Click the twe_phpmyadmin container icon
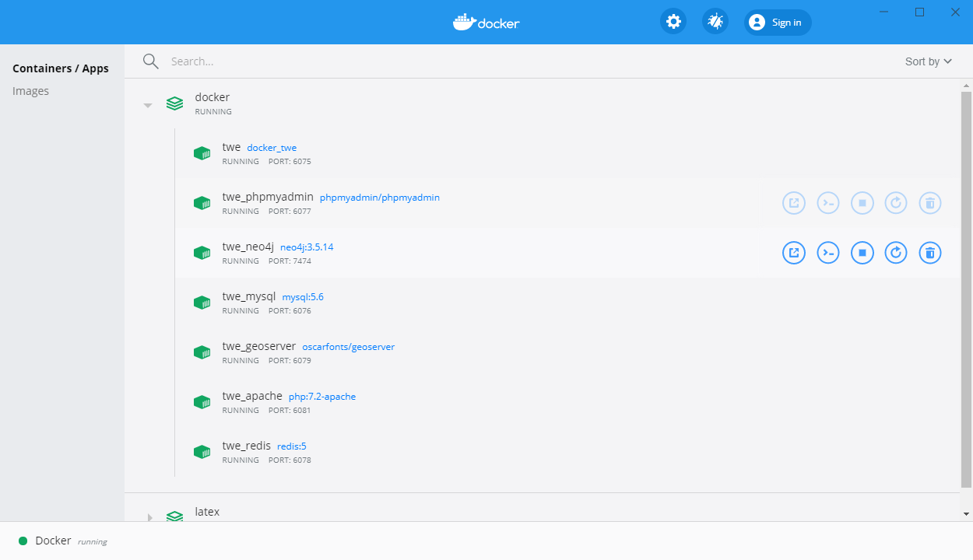973x560 pixels. pos(202,203)
